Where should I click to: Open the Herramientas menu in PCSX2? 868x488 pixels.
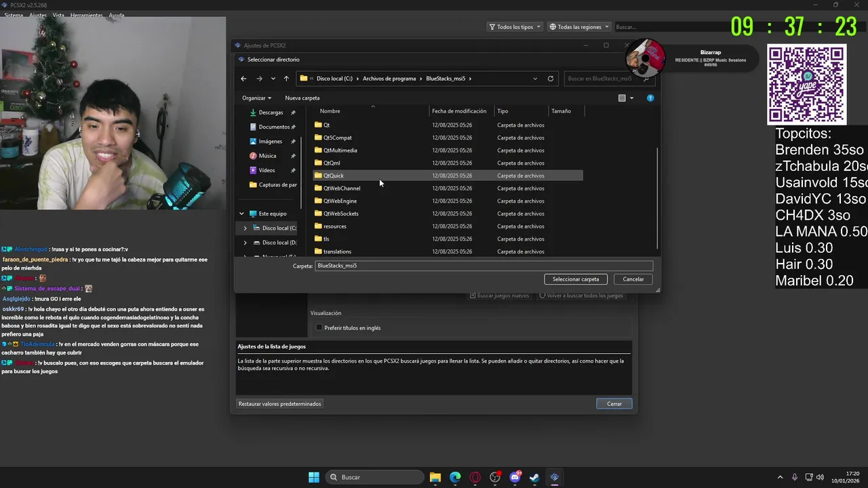(x=87, y=15)
